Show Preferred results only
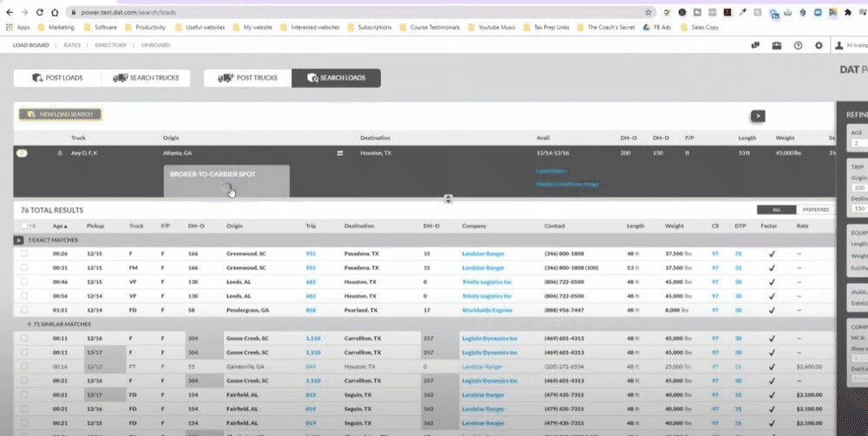The width and height of the screenshot is (868, 436). 815,210
